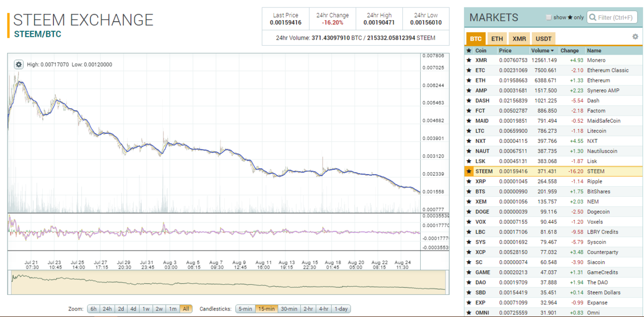Toggle the star for the BTS row
Viewport: 644px width, 317px height.
469,192
